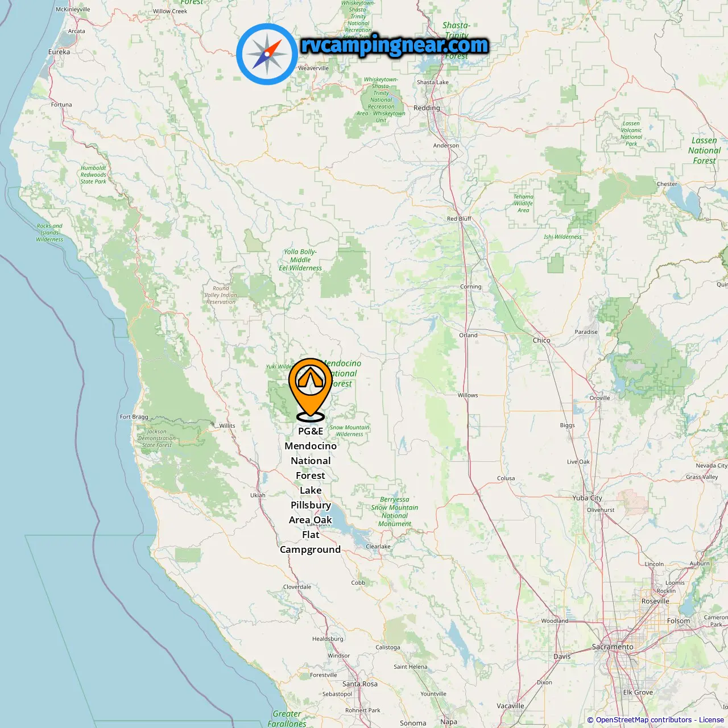Open the rvcampingnear.com site title
Image resolution: width=728 pixels, height=728 pixels.
point(395,45)
